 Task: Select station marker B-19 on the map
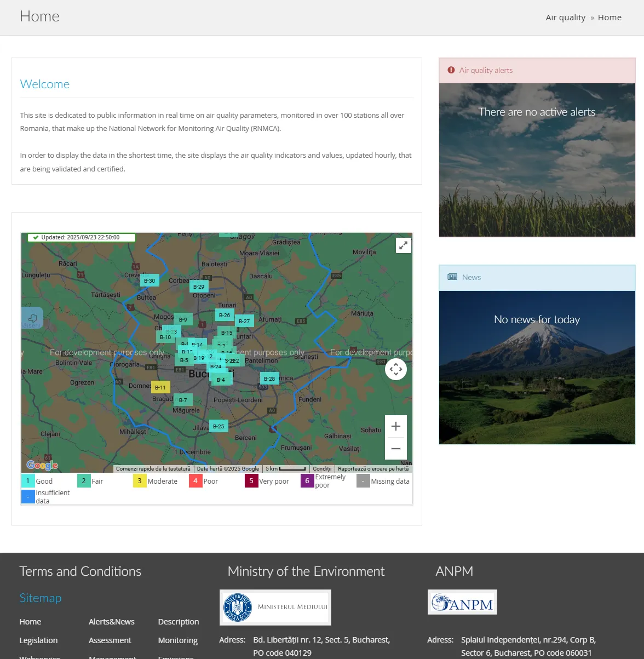pyautogui.click(x=199, y=358)
